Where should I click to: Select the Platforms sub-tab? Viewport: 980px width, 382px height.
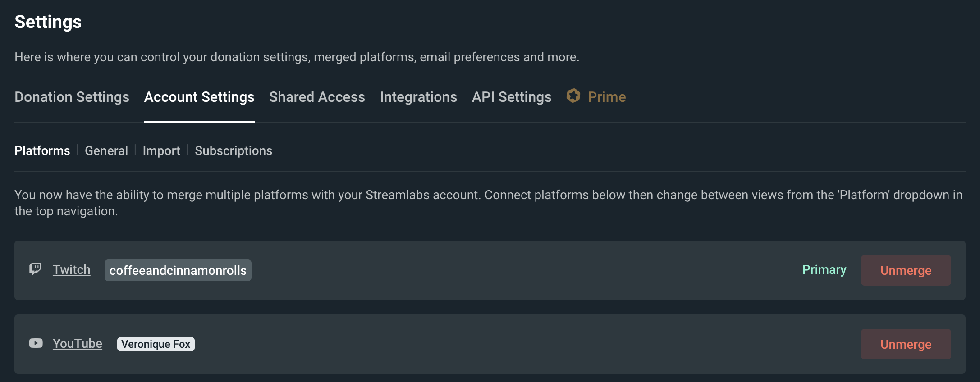(x=42, y=150)
